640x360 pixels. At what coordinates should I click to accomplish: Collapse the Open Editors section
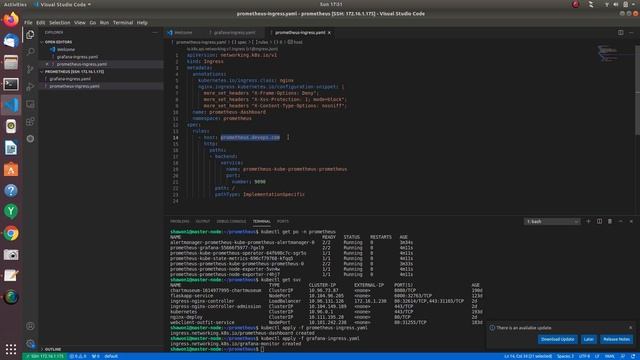pyautogui.click(x=58, y=42)
